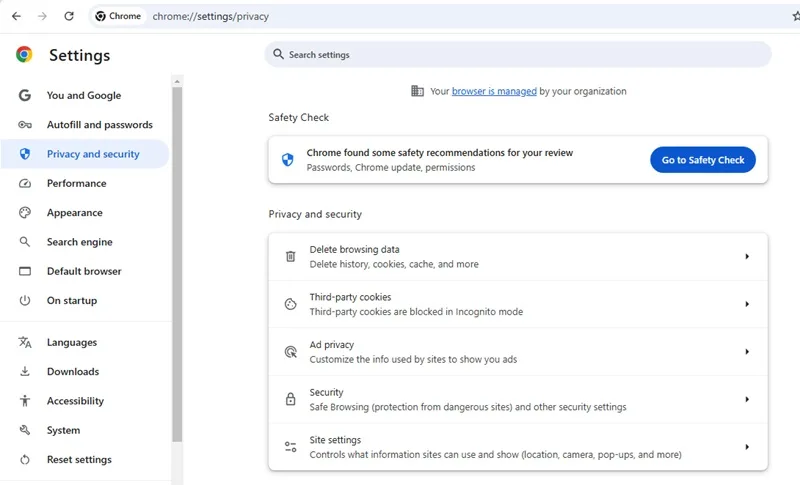
Task: Click the browser forward arrow
Action: click(x=42, y=16)
